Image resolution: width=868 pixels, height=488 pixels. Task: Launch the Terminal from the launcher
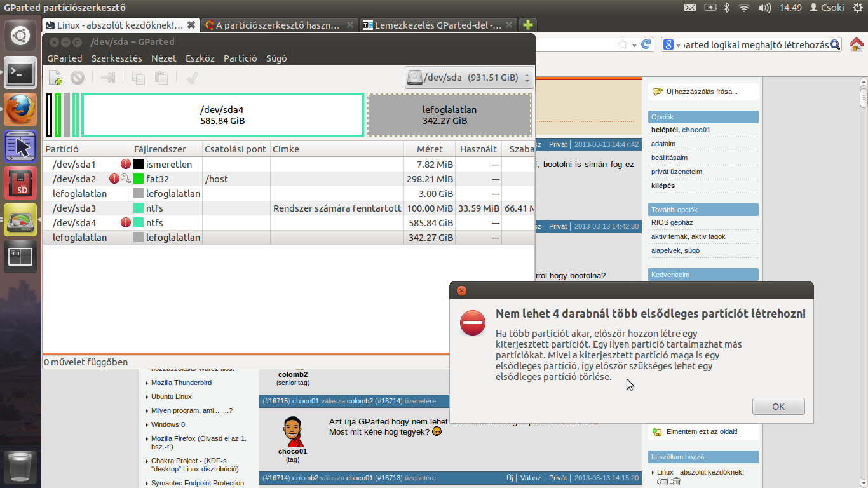[20, 73]
